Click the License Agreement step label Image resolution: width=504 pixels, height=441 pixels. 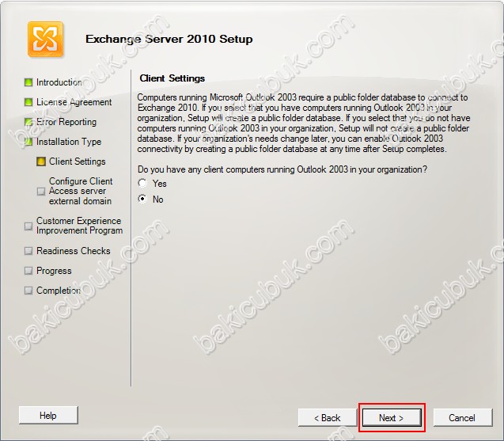tap(74, 102)
